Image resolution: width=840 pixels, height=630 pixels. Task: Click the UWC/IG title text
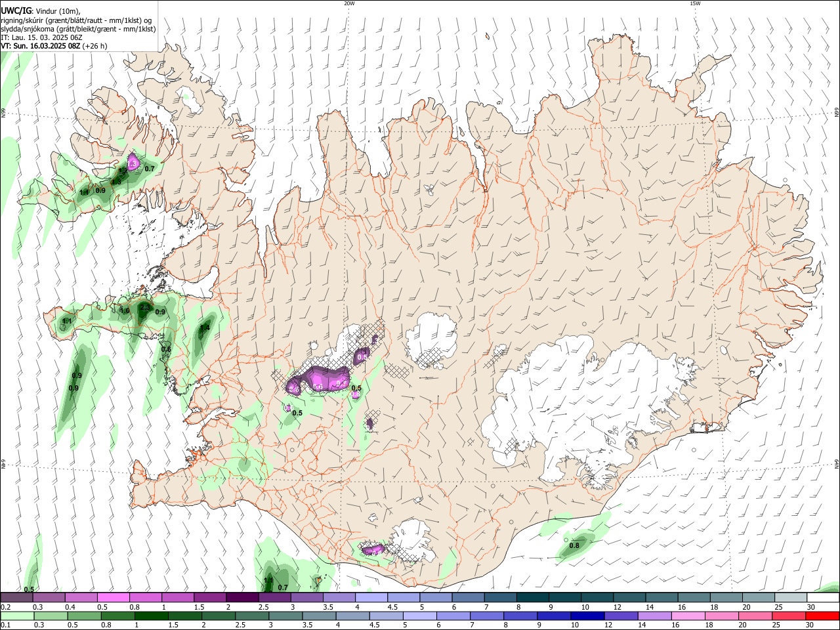16,10
